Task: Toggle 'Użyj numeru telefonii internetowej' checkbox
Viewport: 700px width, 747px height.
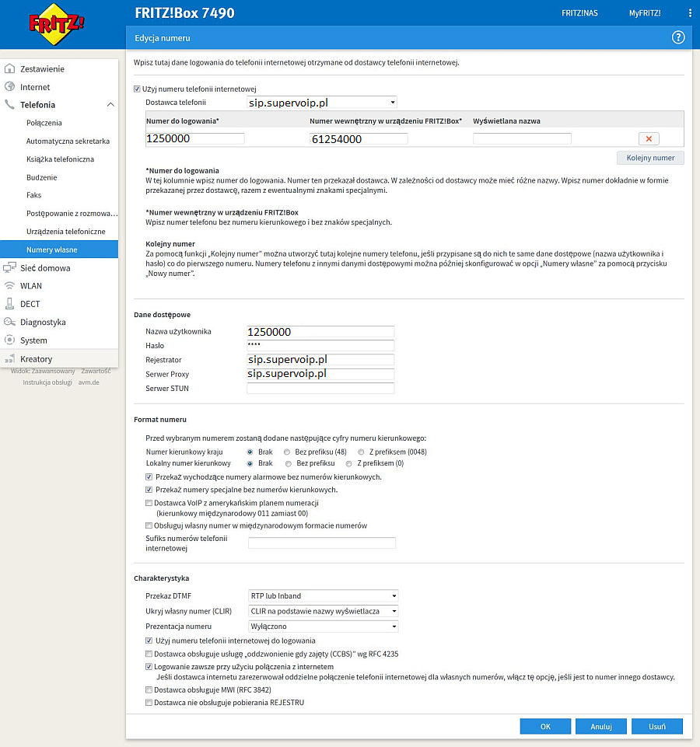Action: tap(137, 89)
